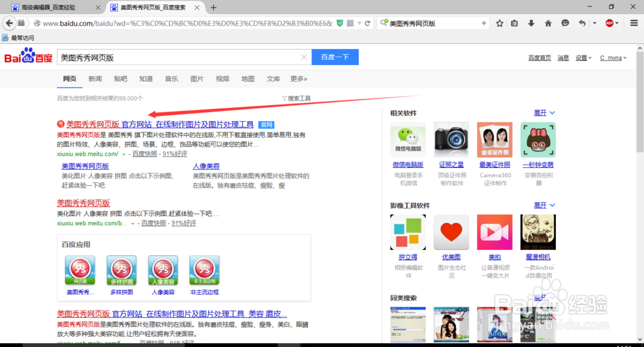
Task: Open the browser hamburger menu
Action: click(634, 23)
